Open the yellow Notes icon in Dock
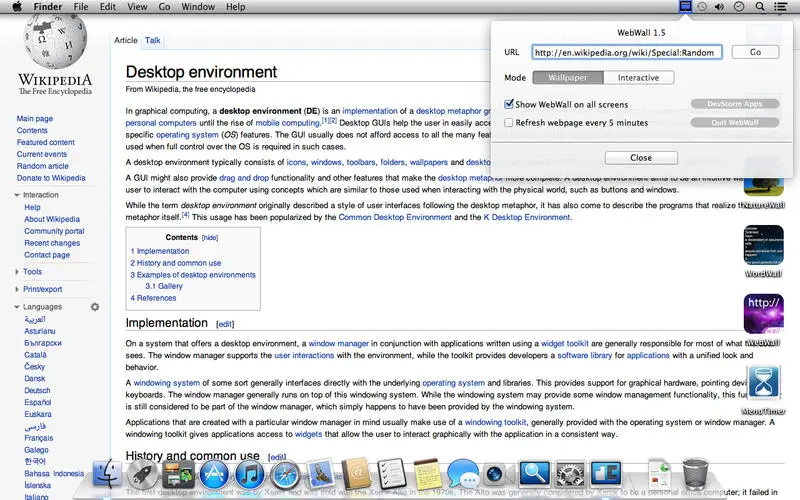This screenshot has width=800, height=500. click(x=428, y=474)
